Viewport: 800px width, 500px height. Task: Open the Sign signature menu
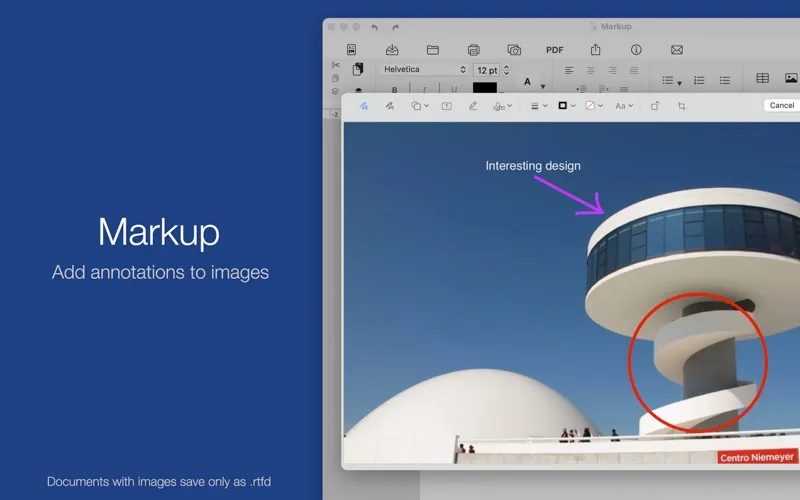[x=502, y=106]
